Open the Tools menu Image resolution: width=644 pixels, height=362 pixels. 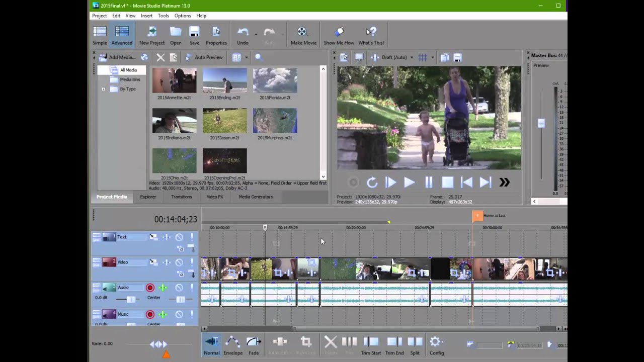point(163,16)
